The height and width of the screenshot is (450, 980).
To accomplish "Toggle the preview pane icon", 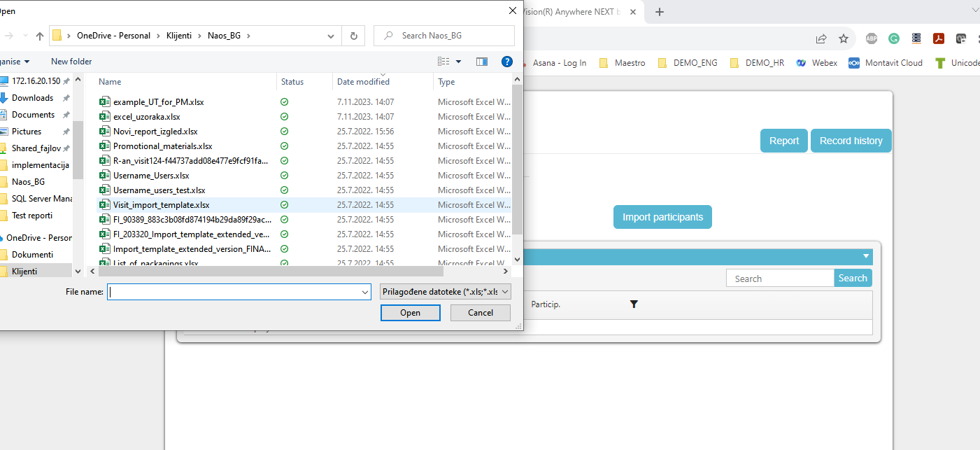I will point(481,62).
